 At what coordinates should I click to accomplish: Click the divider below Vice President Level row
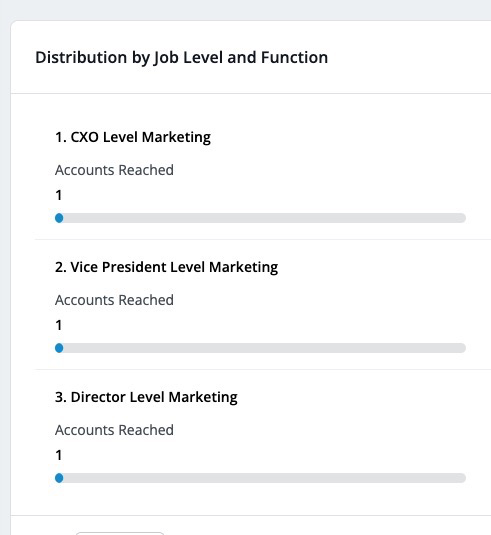263,370
